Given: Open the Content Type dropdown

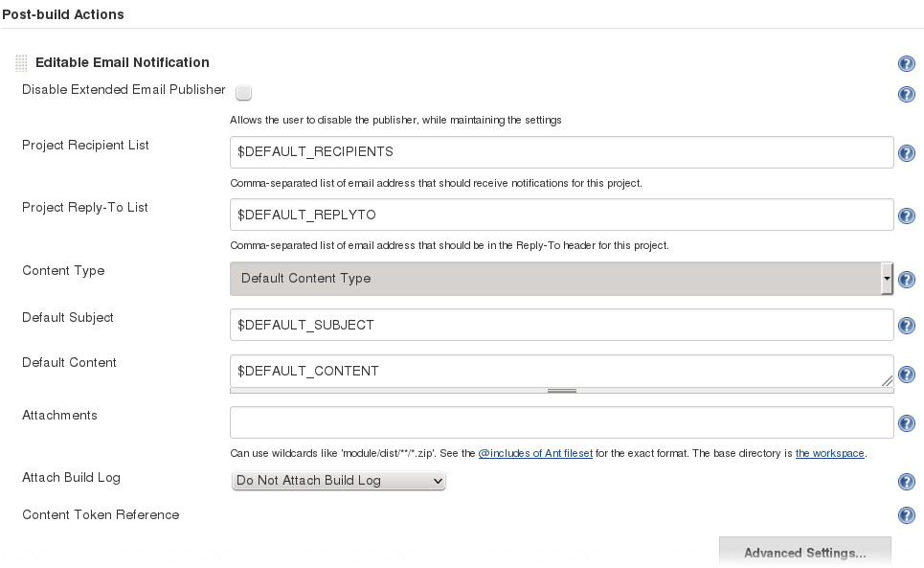Looking at the screenshot, I should (561, 279).
